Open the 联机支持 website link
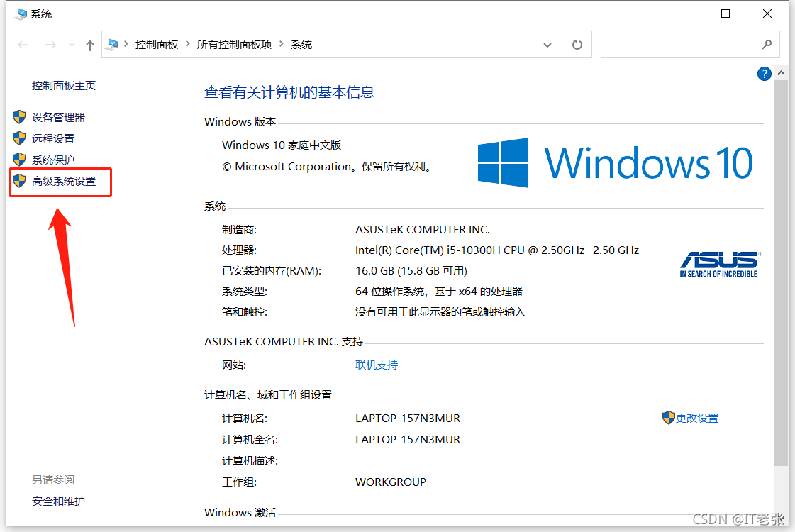The width and height of the screenshot is (795, 532). [377, 365]
